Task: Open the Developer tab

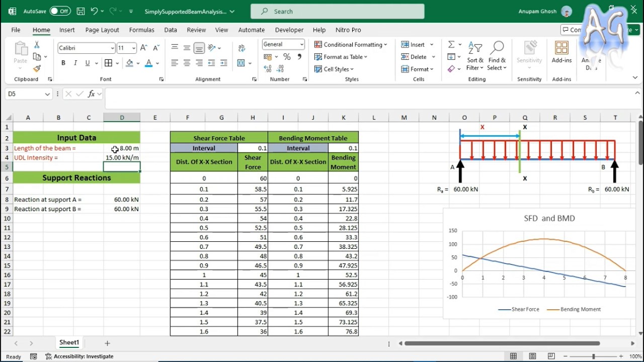Action: (x=289, y=30)
